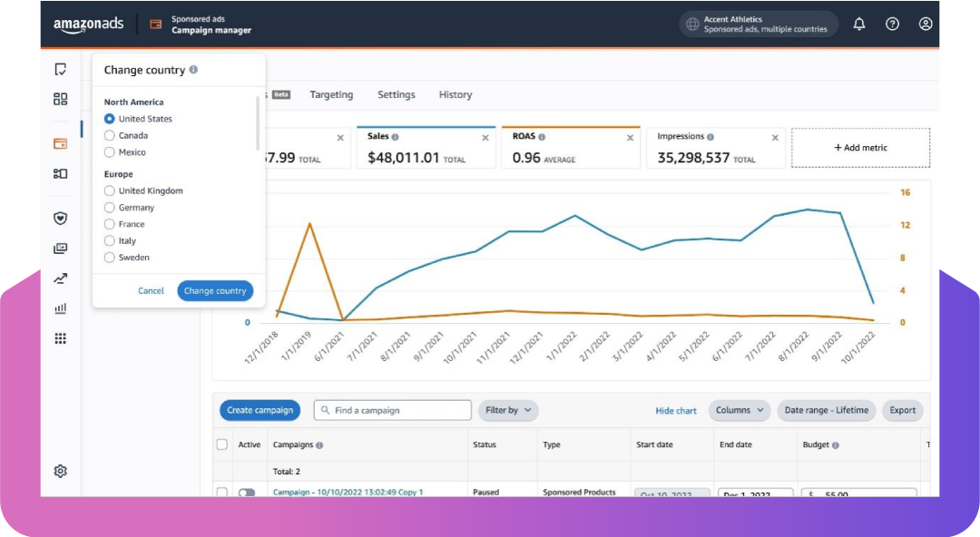
Task: Close the partially hidden leftmost metric card
Action: coord(340,138)
